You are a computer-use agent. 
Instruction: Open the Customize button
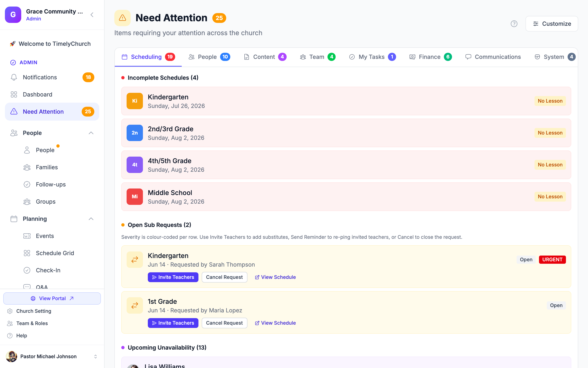click(x=551, y=24)
